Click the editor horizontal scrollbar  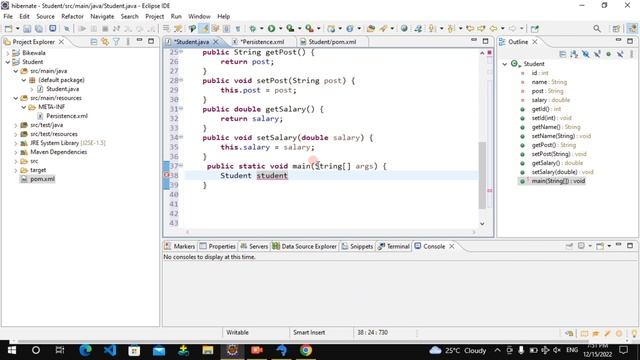[331, 232]
